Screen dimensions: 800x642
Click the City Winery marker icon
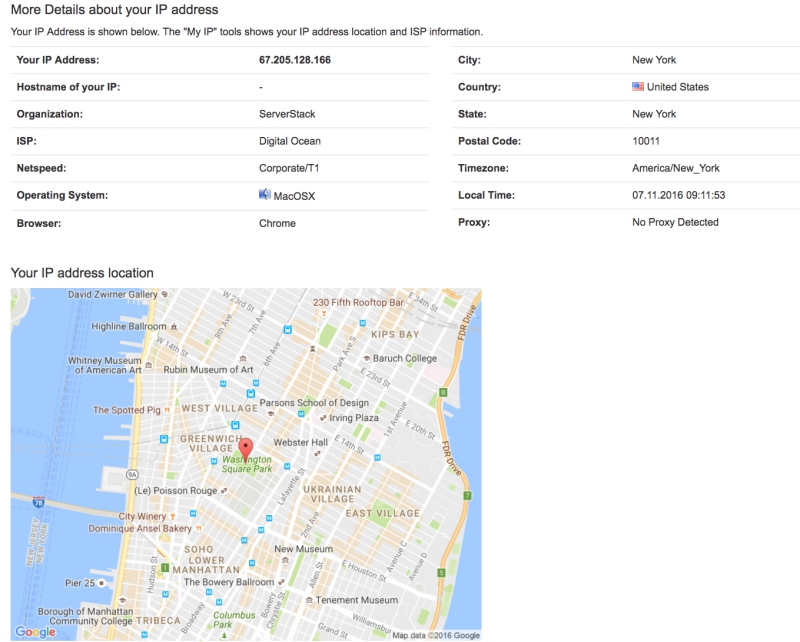point(172,516)
